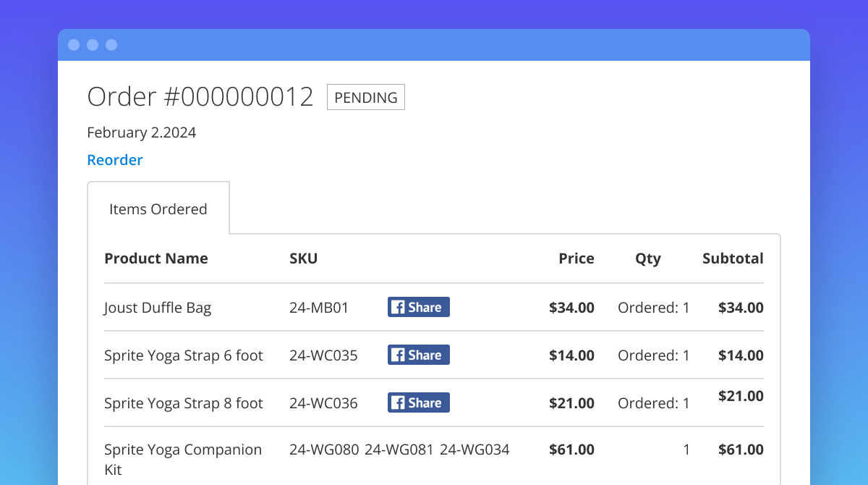Click SKU 24-WG080 in the kit row
The image size is (868, 485).
[x=324, y=450]
